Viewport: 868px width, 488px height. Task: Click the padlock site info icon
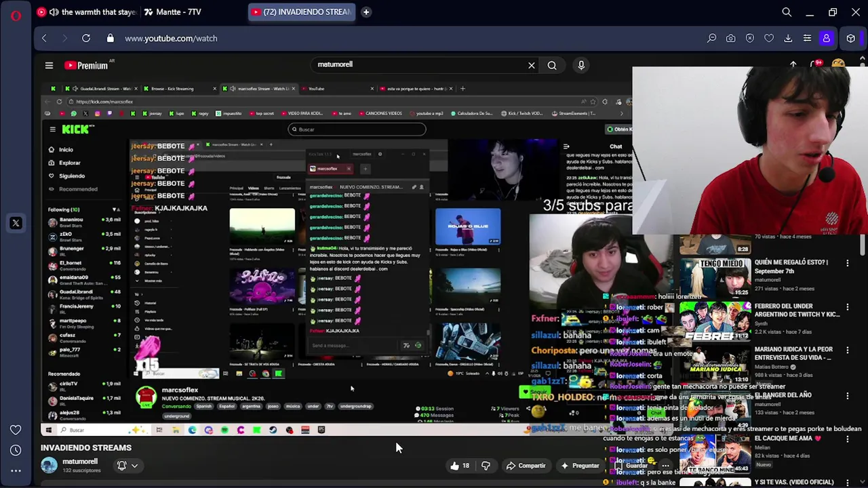(x=111, y=39)
